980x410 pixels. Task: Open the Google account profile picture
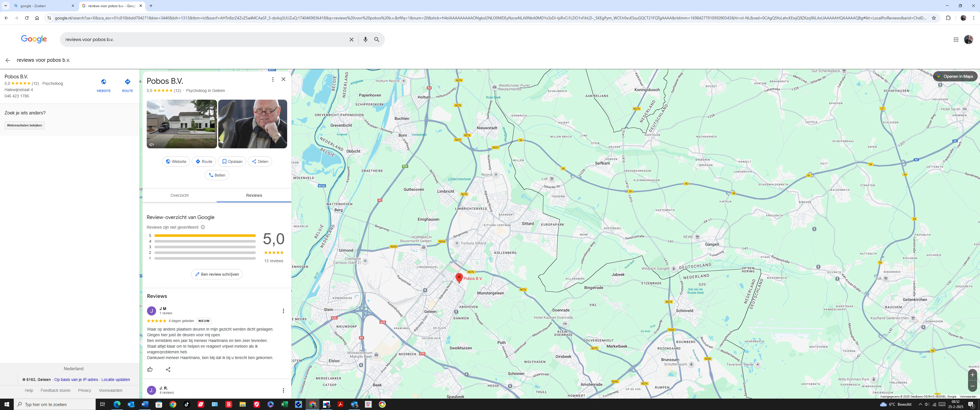[x=968, y=40]
